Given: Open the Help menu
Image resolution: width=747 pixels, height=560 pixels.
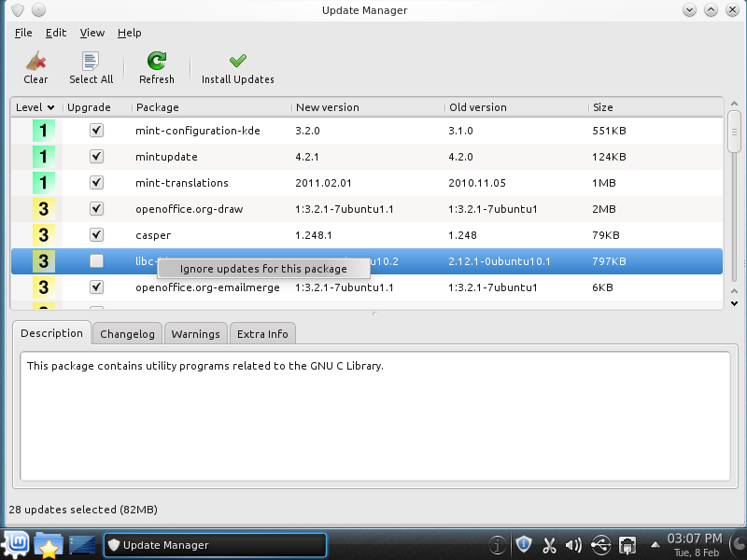Looking at the screenshot, I should click(x=129, y=33).
